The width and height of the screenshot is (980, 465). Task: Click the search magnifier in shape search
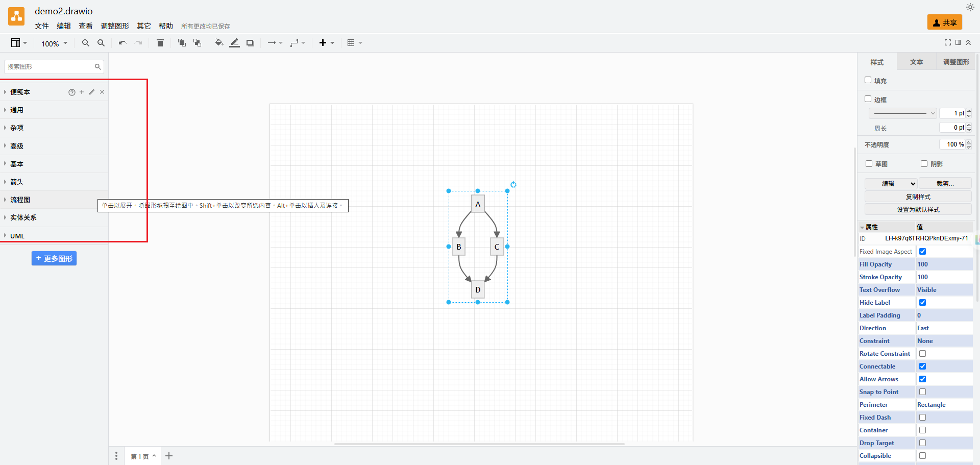98,67
